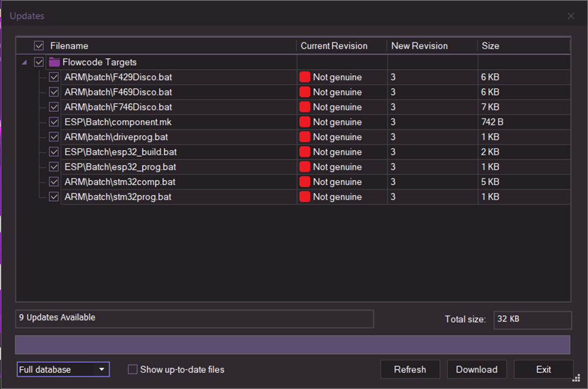Uncheck ARM\batch\F429Disco.bat checkbox
The width and height of the screenshot is (588, 389).
pyautogui.click(x=54, y=77)
